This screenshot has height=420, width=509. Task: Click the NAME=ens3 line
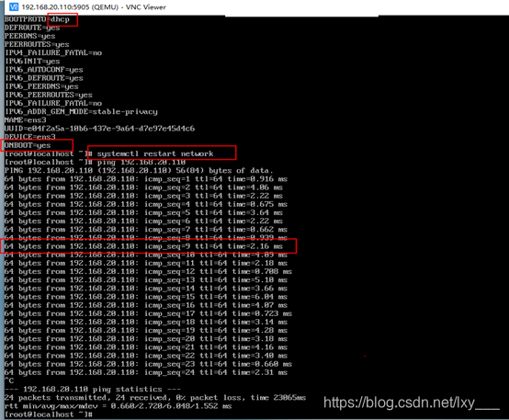coord(26,120)
